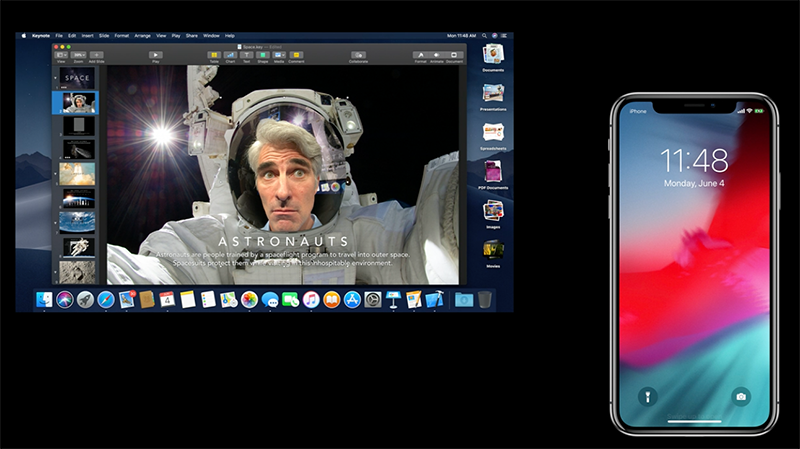800x449 pixels.
Task: Collapse group at rocket launch slide
Action: click(56, 174)
